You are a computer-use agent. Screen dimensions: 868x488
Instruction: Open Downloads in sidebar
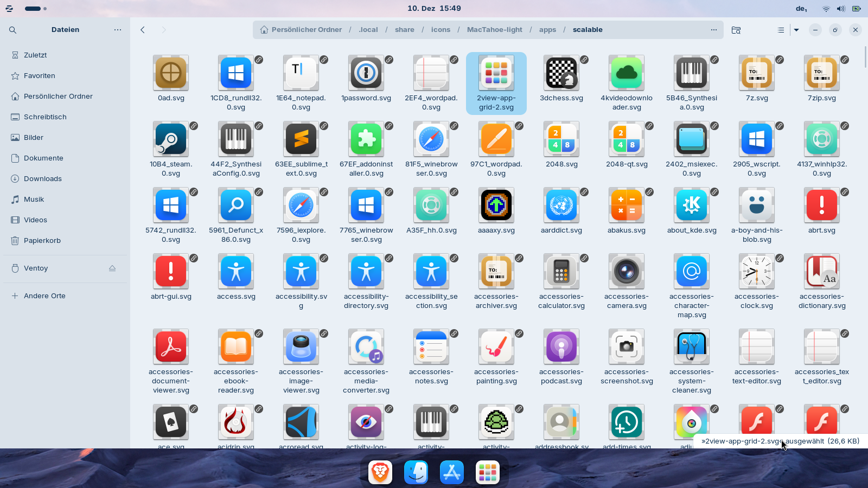pyautogui.click(x=43, y=178)
